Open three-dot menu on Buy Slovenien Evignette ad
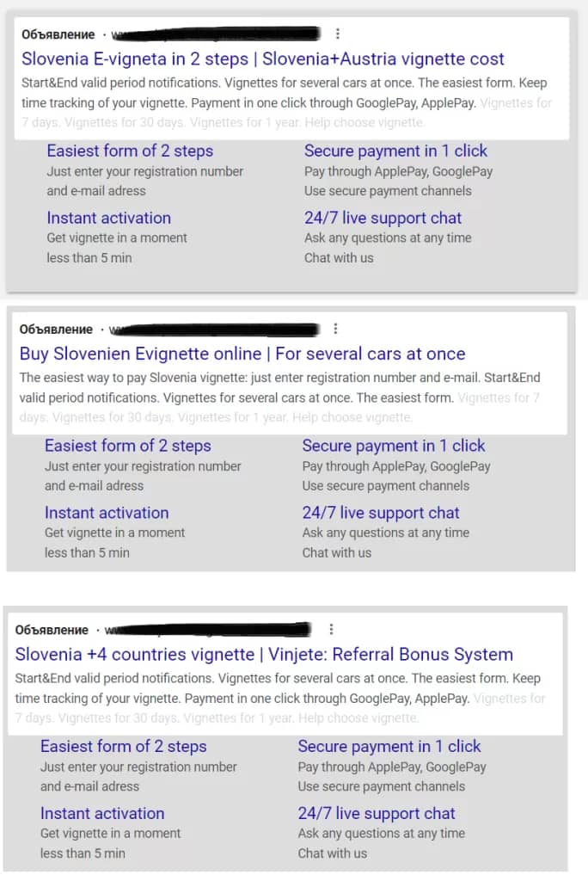Image resolution: width=588 pixels, height=881 pixels. (335, 329)
